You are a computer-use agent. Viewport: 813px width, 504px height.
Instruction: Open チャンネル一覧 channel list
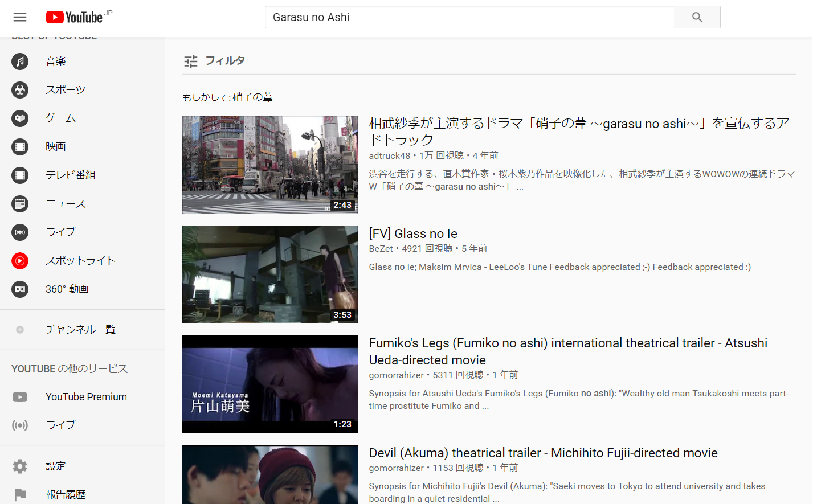pos(80,330)
